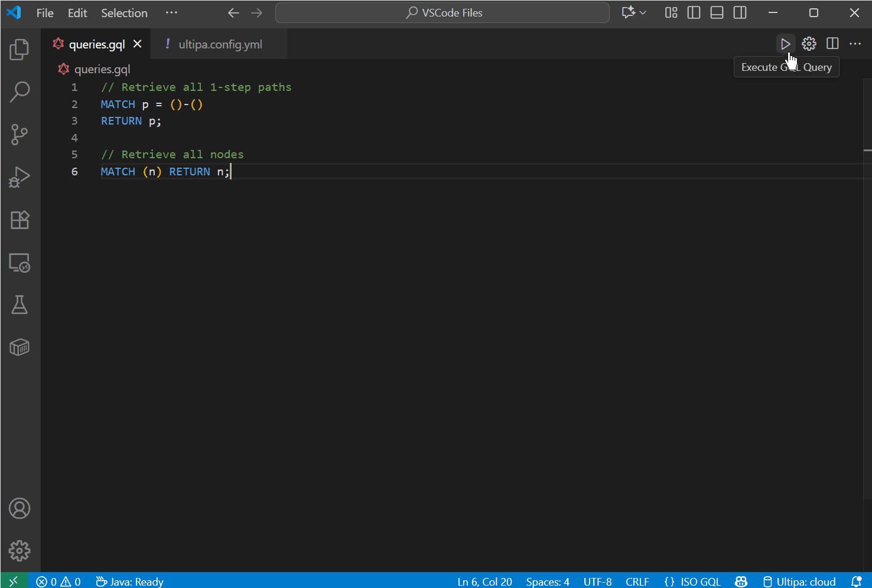The height and width of the screenshot is (588, 872).
Task: Open the Run and Debug view
Action: 19,177
